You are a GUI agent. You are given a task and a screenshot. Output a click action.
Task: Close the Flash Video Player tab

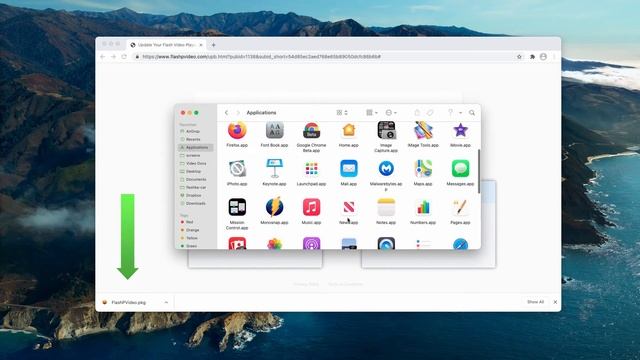pos(201,45)
